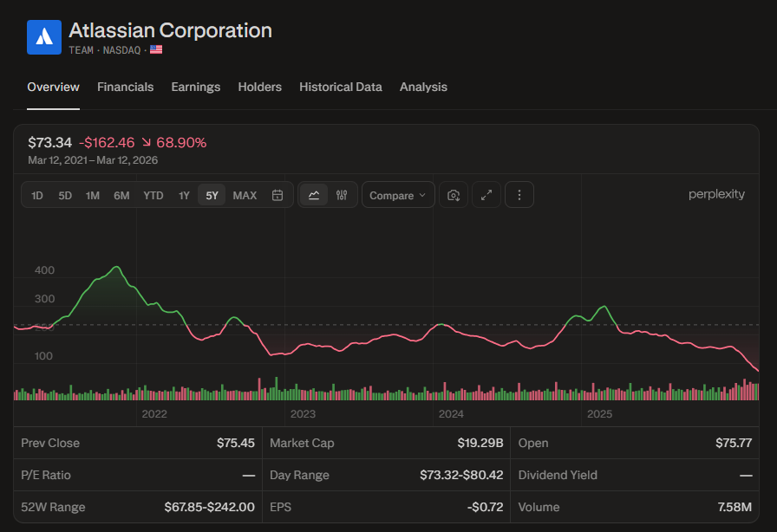
Task: Click the EPS value -$0.72
Action: point(485,507)
